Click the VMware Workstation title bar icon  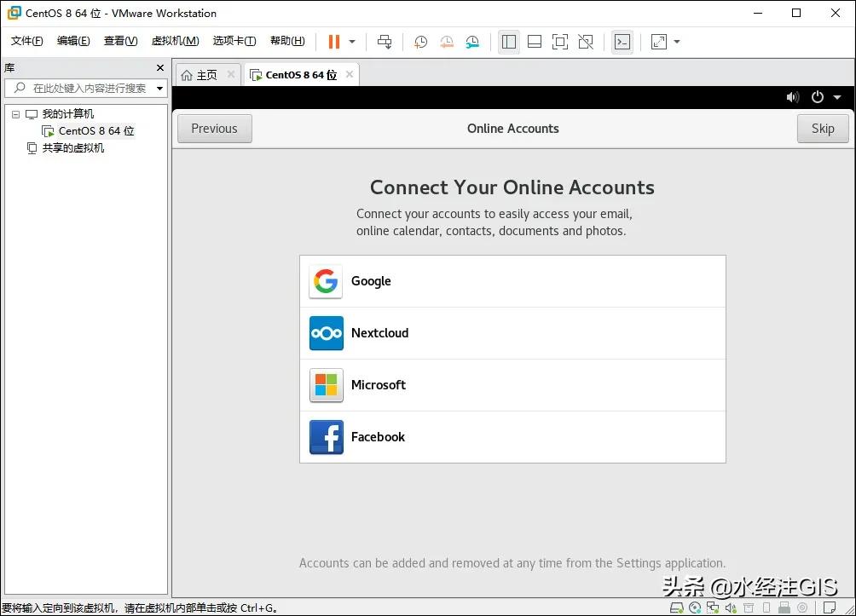[x=14, y=13]
